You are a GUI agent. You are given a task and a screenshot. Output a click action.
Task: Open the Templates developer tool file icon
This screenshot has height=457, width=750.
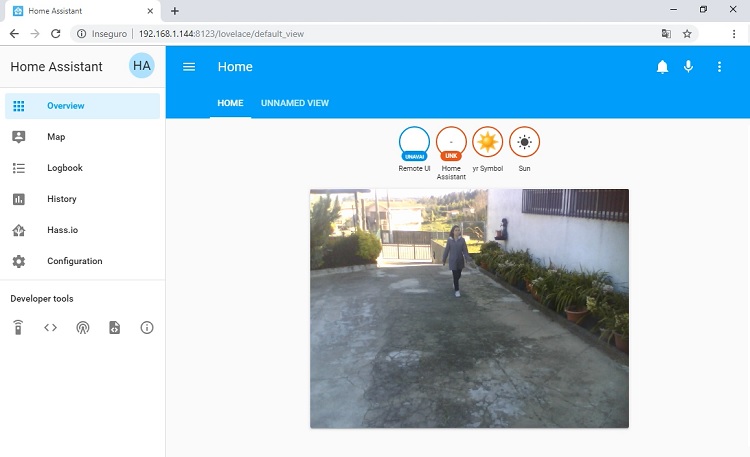coord(114,327)
